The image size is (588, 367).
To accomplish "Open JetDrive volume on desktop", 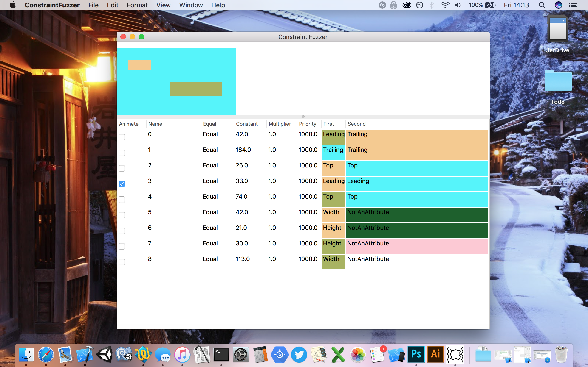I will tap(558, 29).
